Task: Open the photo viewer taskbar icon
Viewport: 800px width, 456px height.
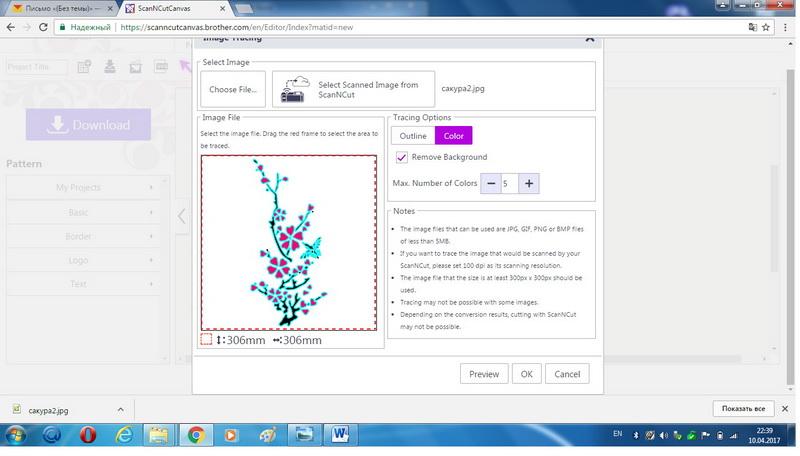Action: point(305,435)
